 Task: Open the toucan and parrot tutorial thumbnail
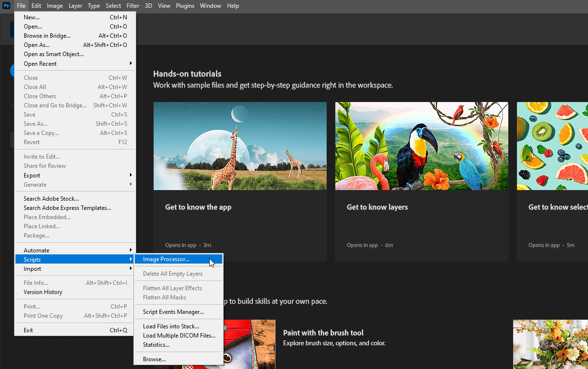(422, 146)
